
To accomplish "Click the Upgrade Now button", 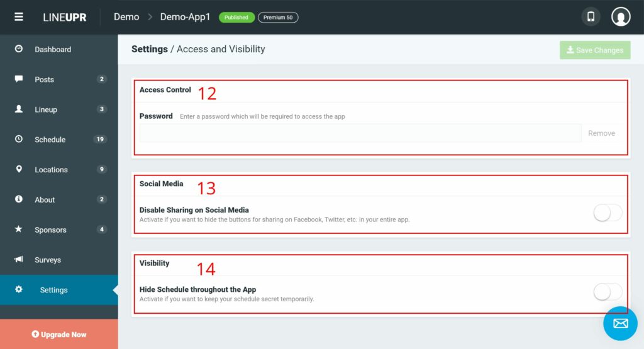I will (58, 334).
